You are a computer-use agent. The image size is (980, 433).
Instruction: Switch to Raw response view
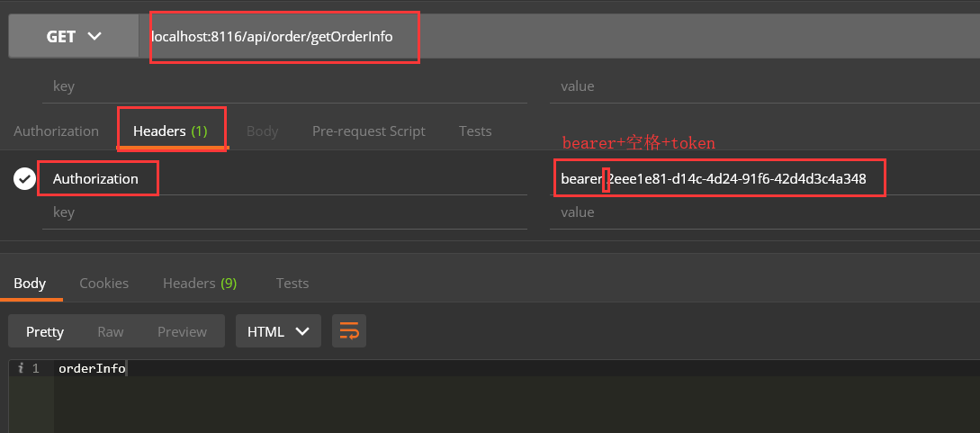(111, 331)
